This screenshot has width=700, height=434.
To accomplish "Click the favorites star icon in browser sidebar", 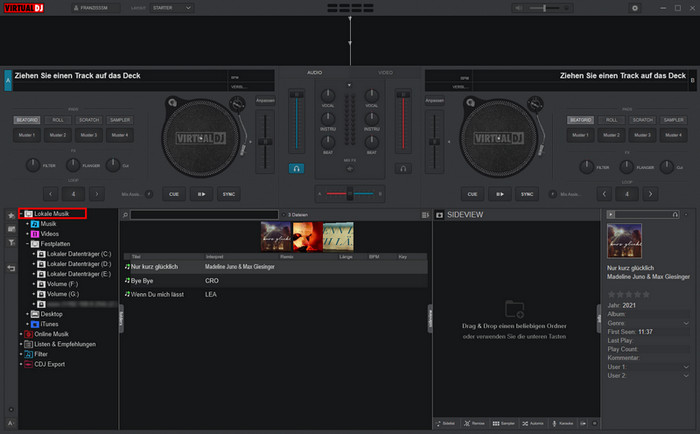I will tap(11, 216).
